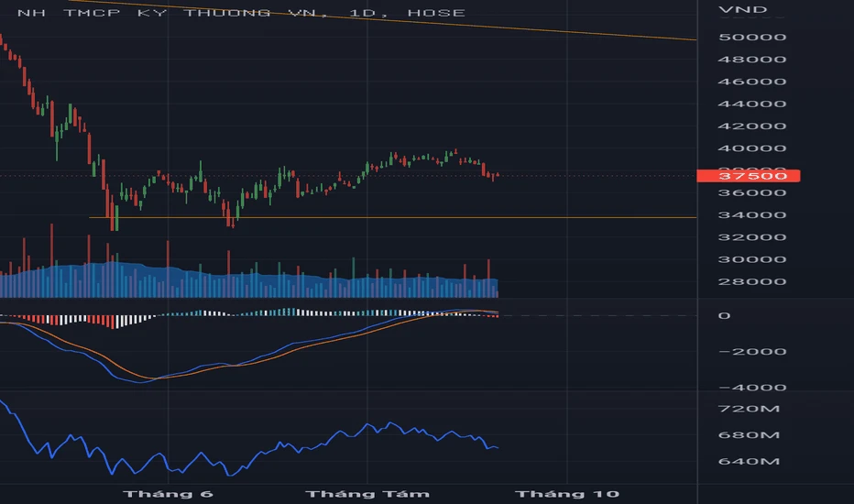Click the VND currency label
The height and width of the screenshot is (504, 854).
click(x=739, y=11)
